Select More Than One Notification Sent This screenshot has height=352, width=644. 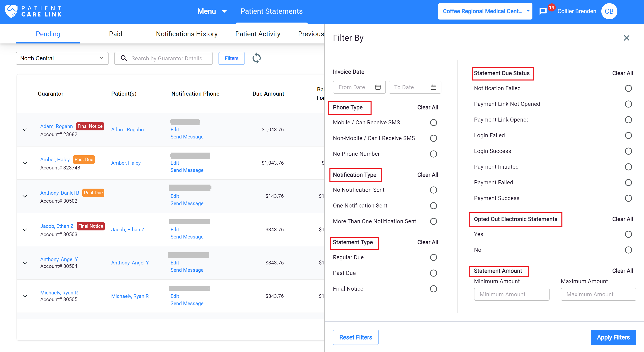[433, 221]
